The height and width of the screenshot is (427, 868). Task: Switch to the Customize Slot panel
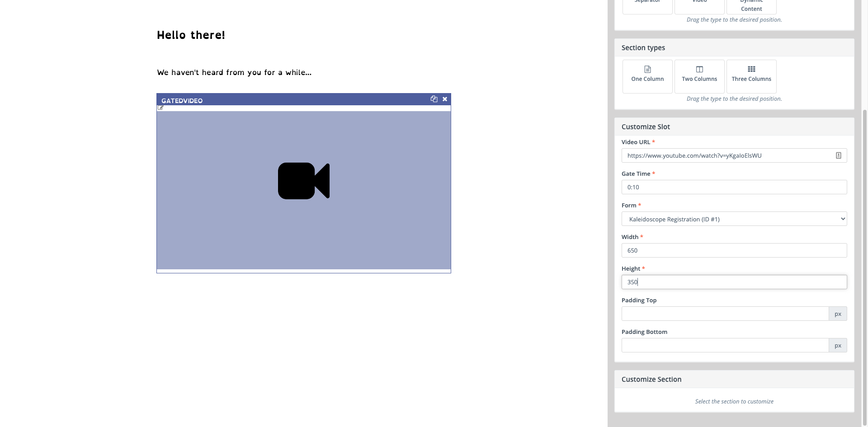(645, 127)
